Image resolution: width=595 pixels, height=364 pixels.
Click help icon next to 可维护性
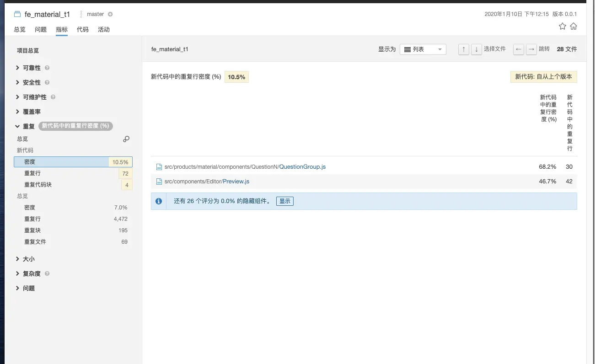53,97
